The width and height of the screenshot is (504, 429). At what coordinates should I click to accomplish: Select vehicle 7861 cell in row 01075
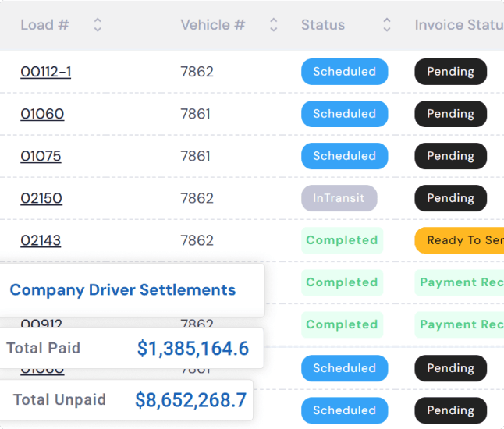[195, 156]
